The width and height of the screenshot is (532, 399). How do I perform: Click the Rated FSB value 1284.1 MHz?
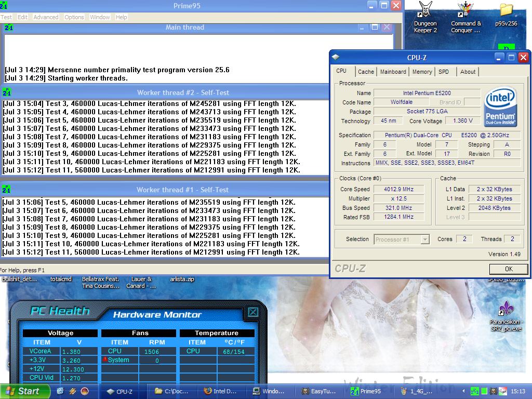click(x=398, y=217)
